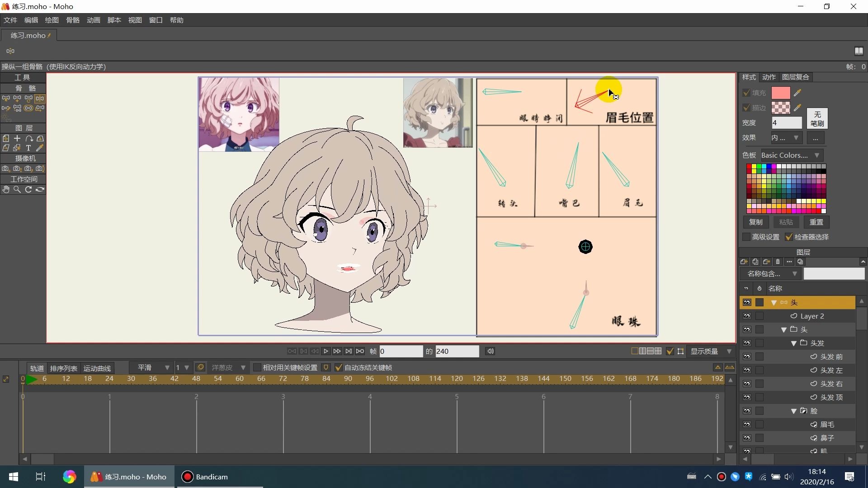Select the Pan Workspace hand tool
This screenshot has width=868, height=488.
point(6,189)
